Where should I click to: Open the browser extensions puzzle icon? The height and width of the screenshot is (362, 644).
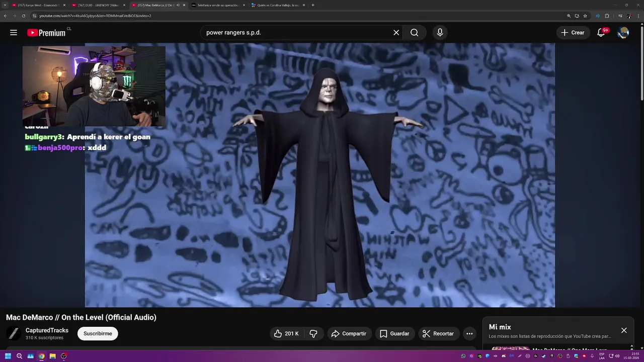tap(607, 16)
